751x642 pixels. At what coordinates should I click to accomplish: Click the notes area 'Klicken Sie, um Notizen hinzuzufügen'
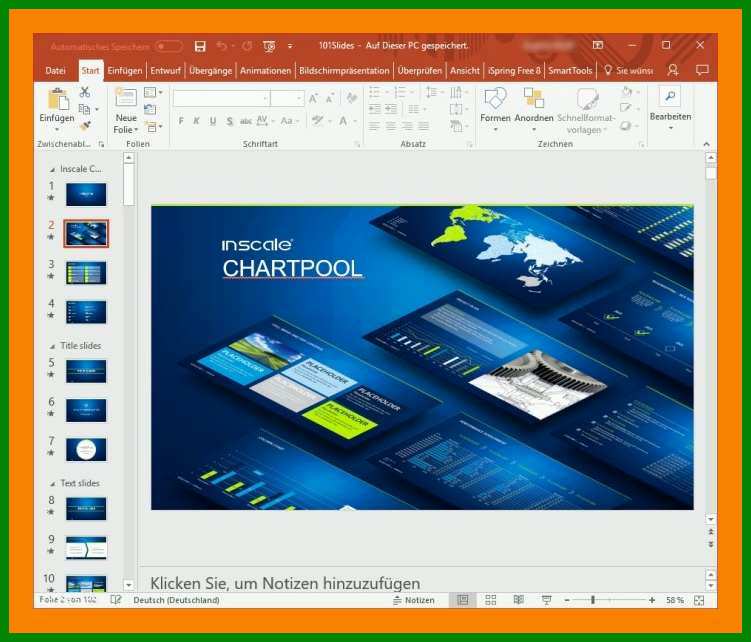285,583
